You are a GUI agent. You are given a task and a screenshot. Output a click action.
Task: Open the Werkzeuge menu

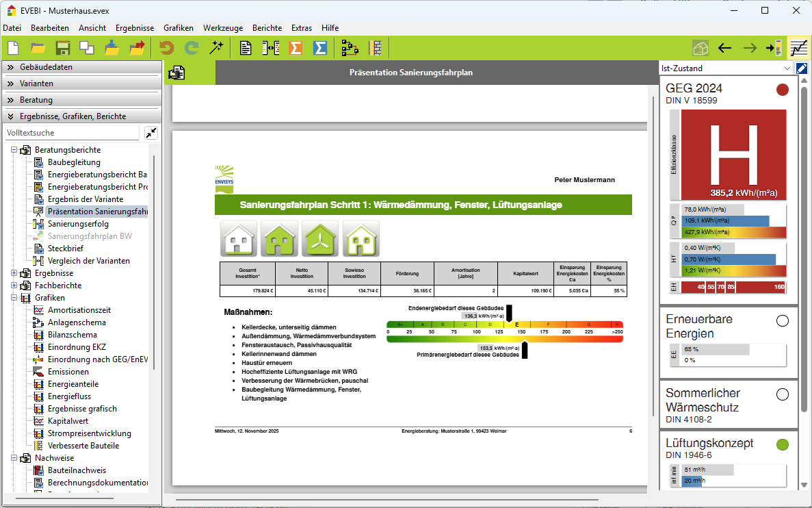(x=222, y=28)
